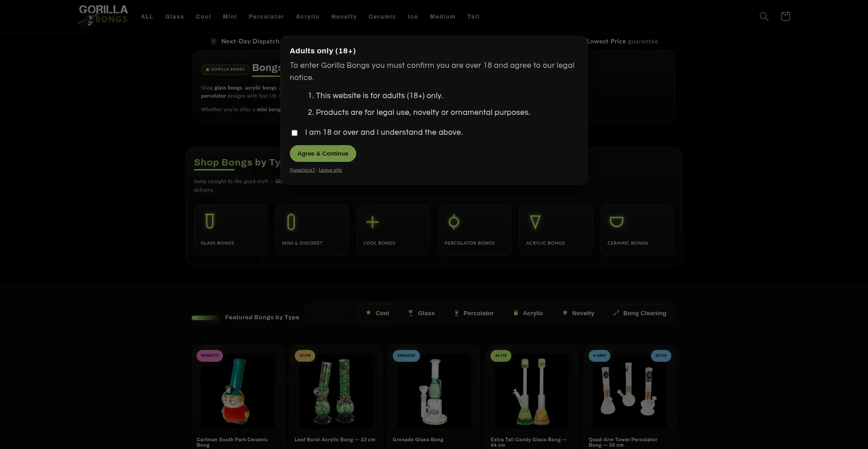Click the green progress bar near Featured Bongs
Image resolution: width=868 pixels, height=449 pixels.
pos(204,317)
